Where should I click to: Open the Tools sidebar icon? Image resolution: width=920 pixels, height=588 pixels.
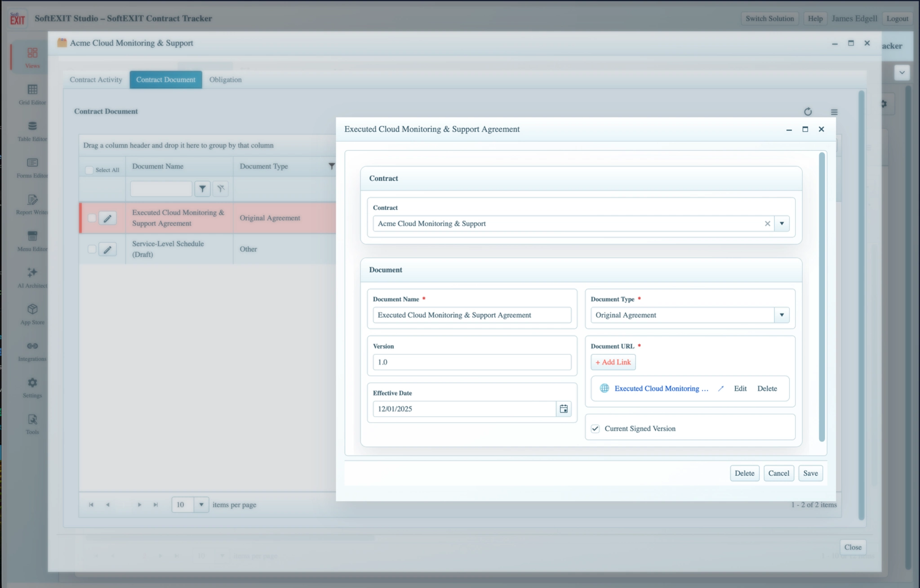pyautogui.click(x=32, y=419)
